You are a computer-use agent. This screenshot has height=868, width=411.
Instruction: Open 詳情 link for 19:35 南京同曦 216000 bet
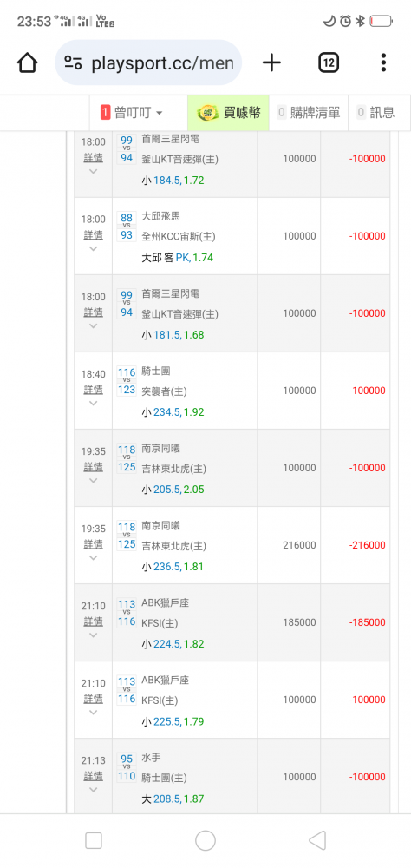[x=93, y=544]
